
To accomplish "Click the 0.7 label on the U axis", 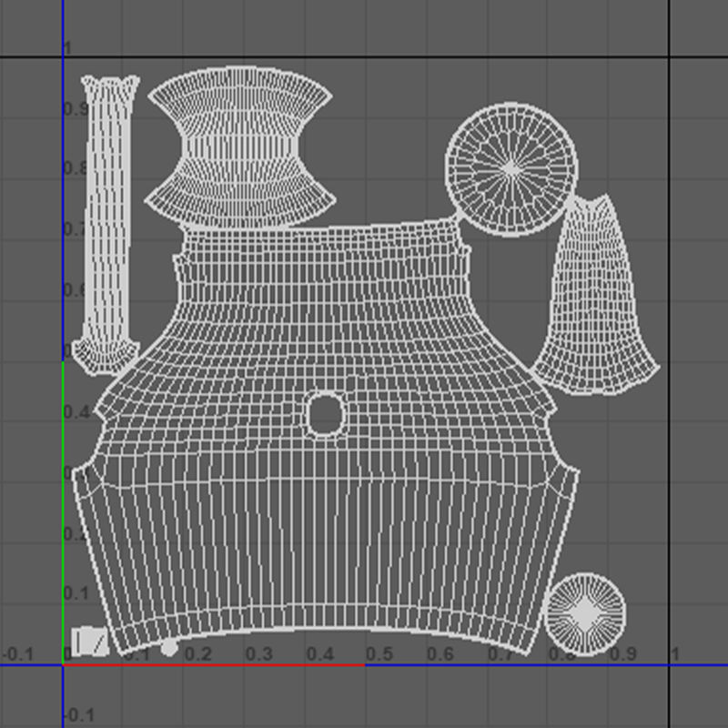I will pyautogui.click(x=501, y=654).
